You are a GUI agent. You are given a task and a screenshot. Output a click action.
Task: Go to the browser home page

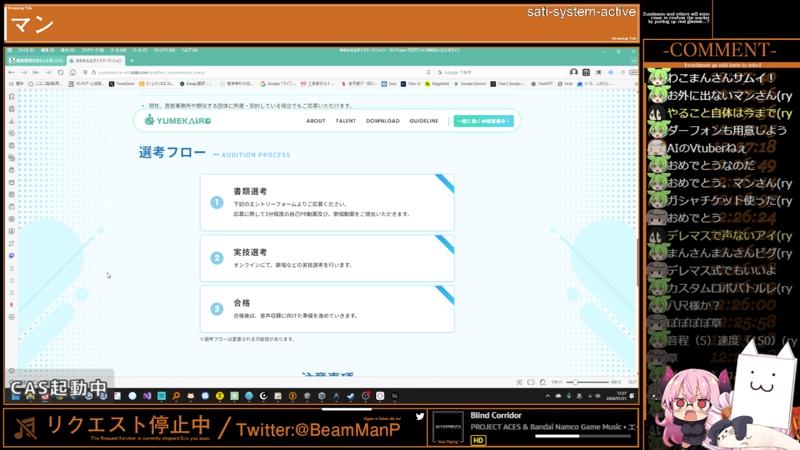tap(73, 72)
